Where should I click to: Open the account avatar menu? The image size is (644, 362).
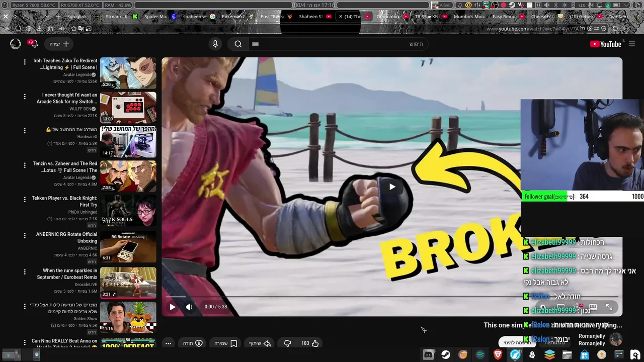tap(16, 44)
